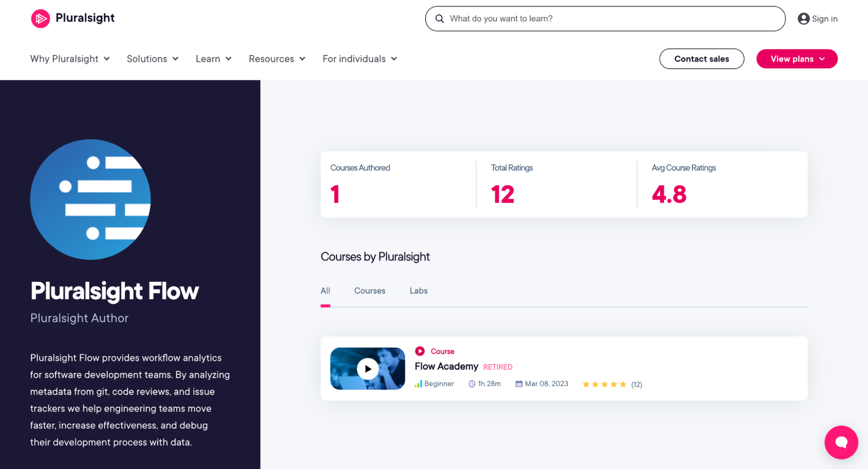Click the calendar date icon

(x=519, y=384)
